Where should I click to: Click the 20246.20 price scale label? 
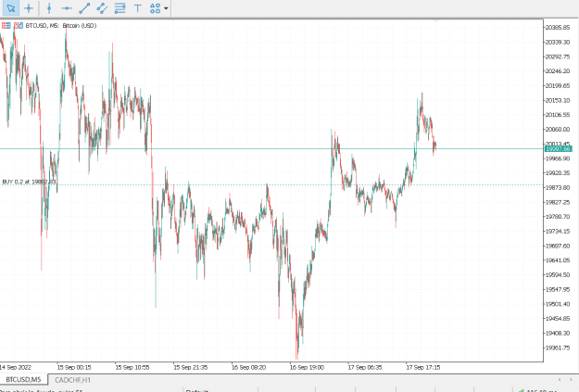[x=558, y=71]
